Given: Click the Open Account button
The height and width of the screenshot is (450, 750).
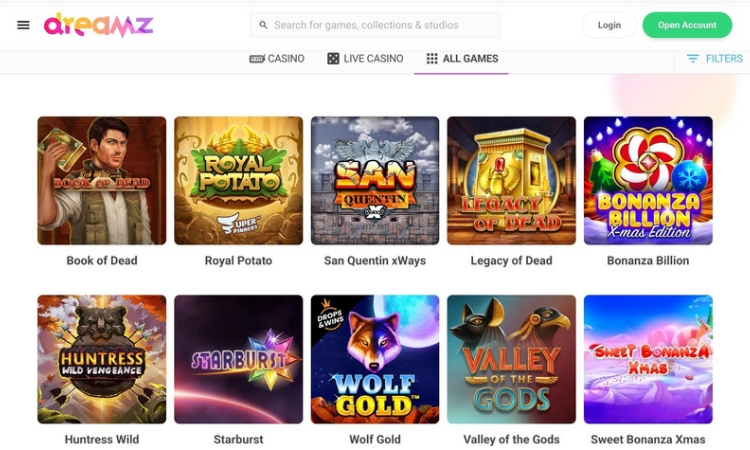Looking at the screenshot, I should click(686, 25).
